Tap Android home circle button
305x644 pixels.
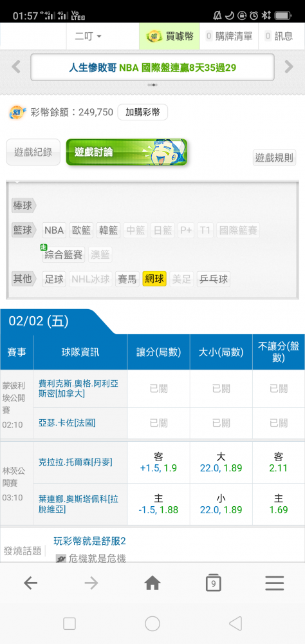coord(152,624)
